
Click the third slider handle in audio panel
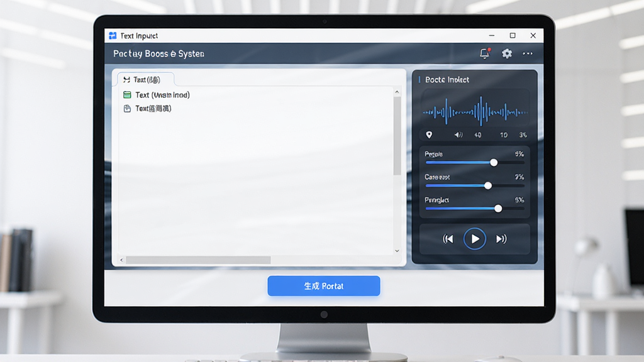click(498, 209)
